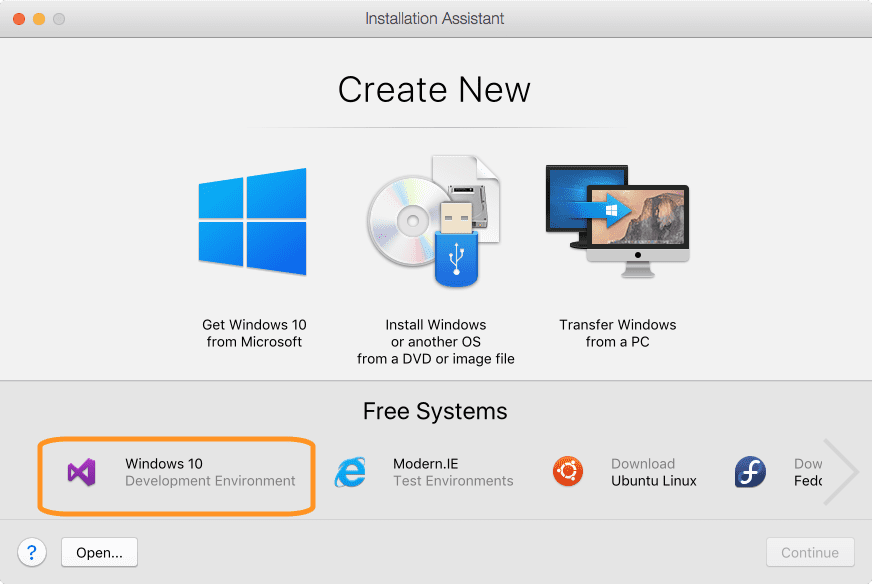Select "Transfer Windows from a PC" label
872x584 pixels.
(x=618, y=333)
